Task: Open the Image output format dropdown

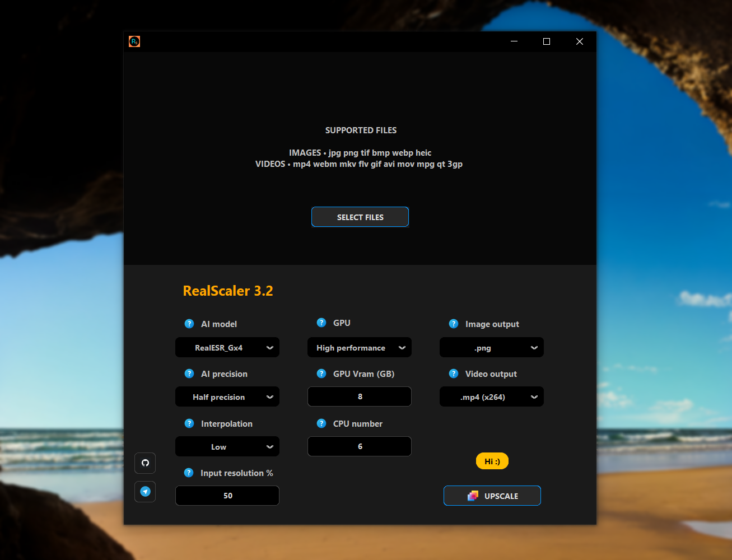Action: [x=491, y=347]
